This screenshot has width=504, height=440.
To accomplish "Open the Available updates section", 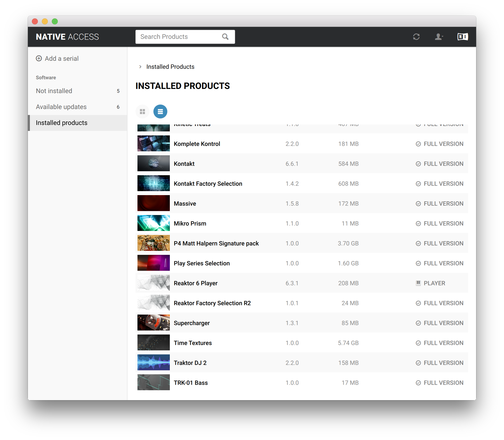I will click(61, 107).
